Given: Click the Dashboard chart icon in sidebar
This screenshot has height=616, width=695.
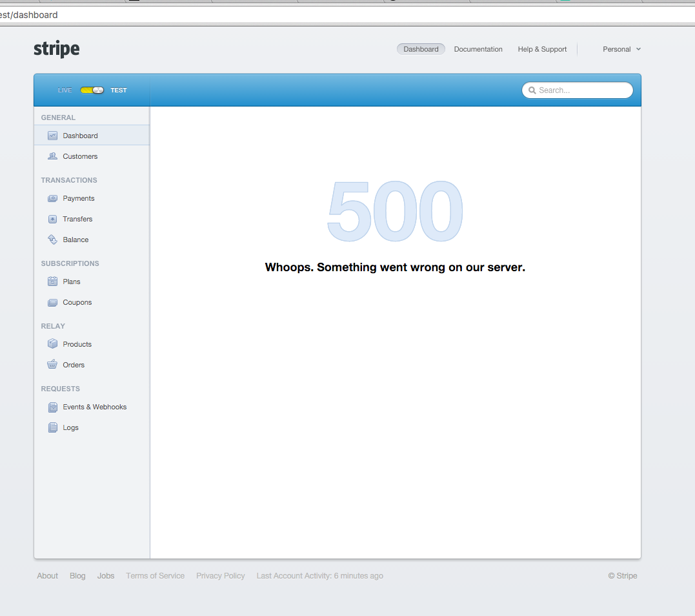Looking at the screenshot, I should click(52, 136).
